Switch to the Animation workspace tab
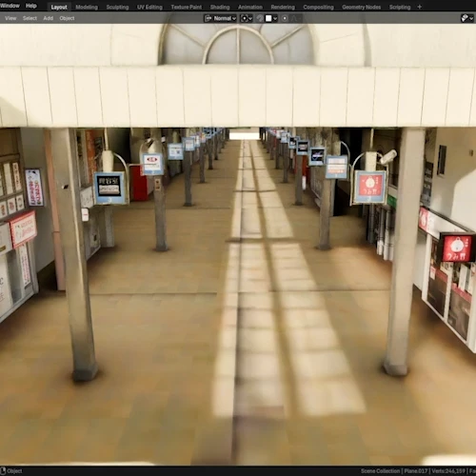Screen dimensions: 476x476 (x=250, y=7)
